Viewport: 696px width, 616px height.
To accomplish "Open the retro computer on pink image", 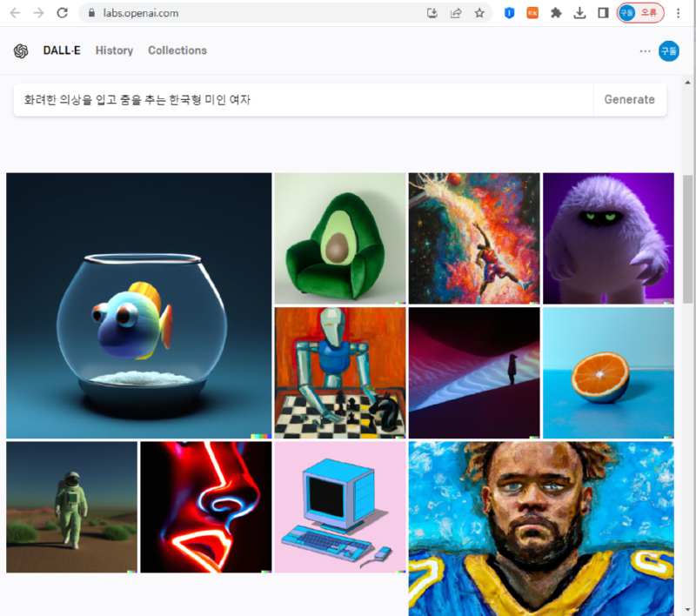I will 340,507.
